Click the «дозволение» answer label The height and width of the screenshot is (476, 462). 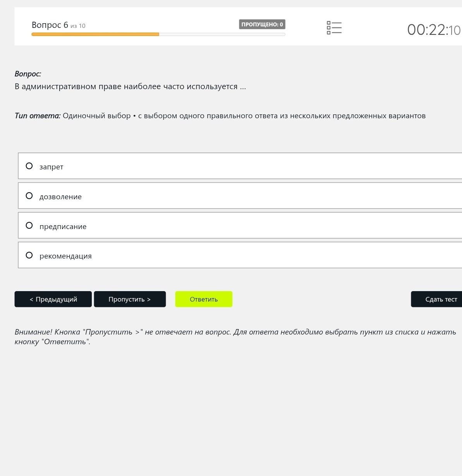tap(60, 197)
